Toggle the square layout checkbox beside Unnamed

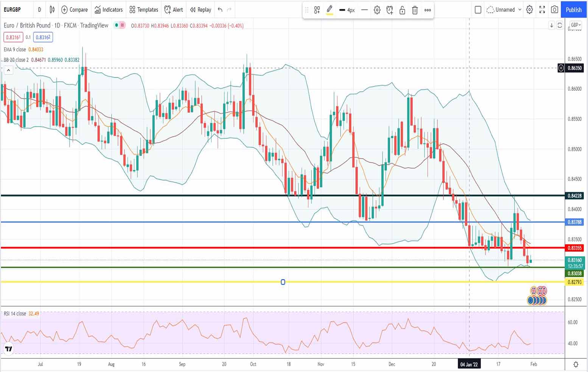478,9
